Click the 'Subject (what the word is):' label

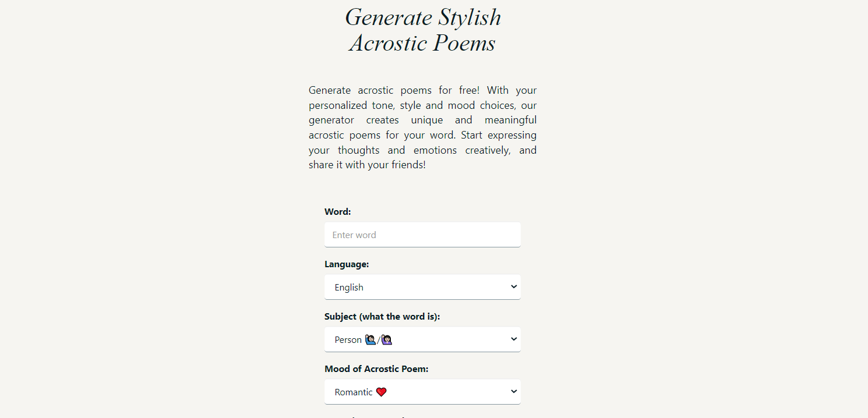click(382, 317)
